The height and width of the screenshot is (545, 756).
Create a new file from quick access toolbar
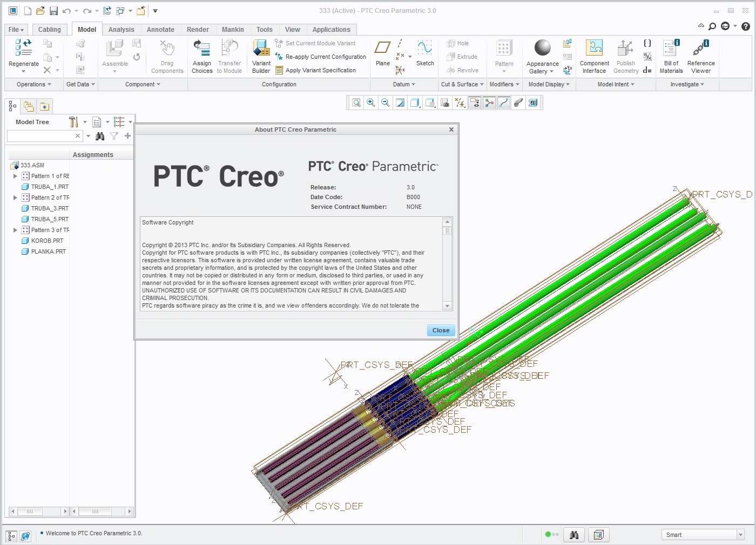click(28, 11)
